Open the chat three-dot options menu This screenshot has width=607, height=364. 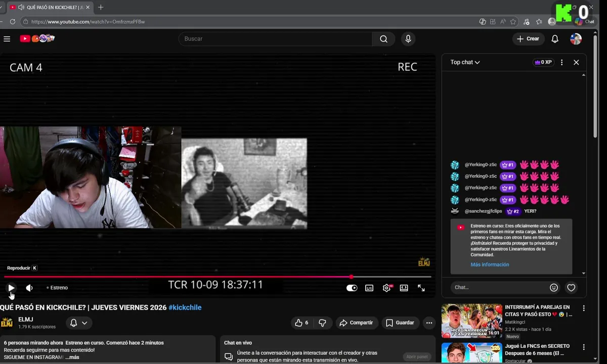pyautogui.click(x=561, y=62)
